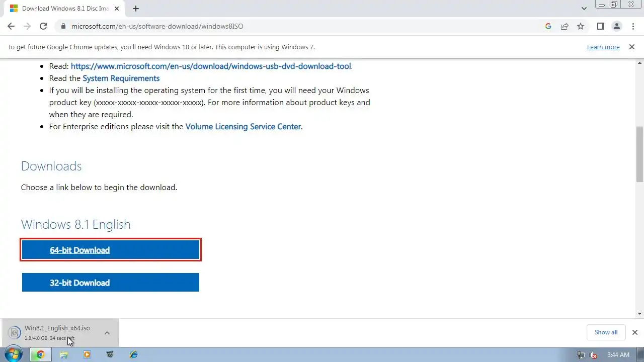The width and height of the screenshot is (644, 362).
Task: Open the tab search dropdown arrow
Action: (584, 9)
